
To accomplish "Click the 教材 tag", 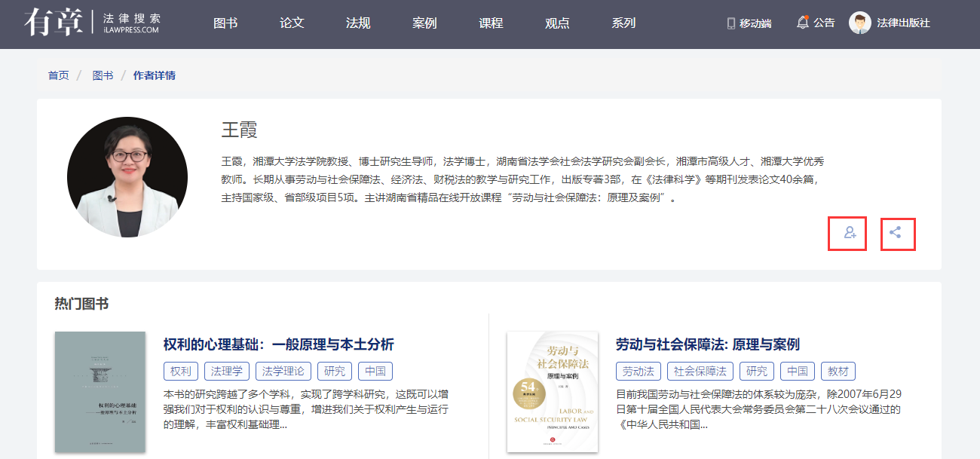I will [838, 371].
